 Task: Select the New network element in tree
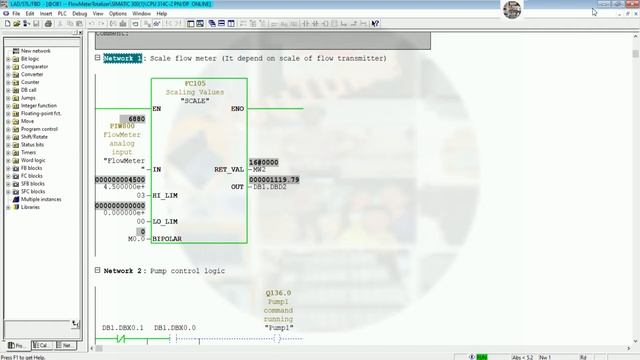[x=36, y=51]
